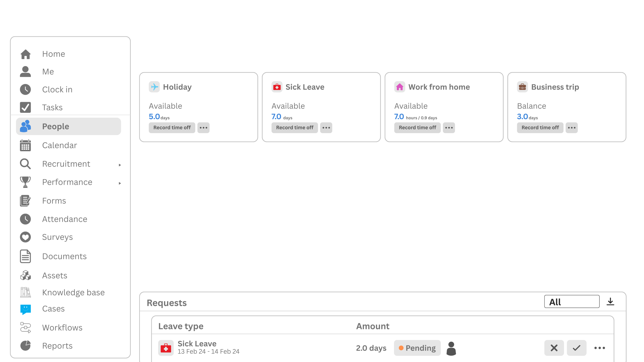Viewport: 644px width, 362px height.
Task: Click the 7.0 hours / 0.9 days value
Action: (x=416, y=117)
